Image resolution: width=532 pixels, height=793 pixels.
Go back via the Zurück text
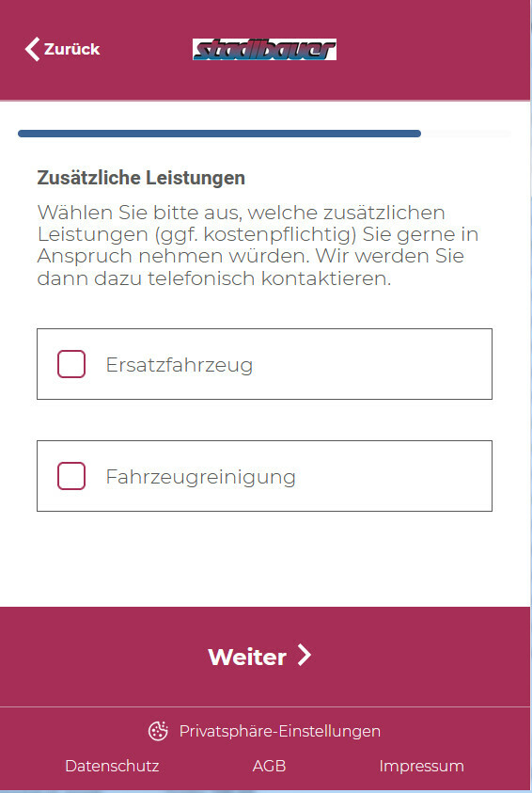(x=71, y=49)
